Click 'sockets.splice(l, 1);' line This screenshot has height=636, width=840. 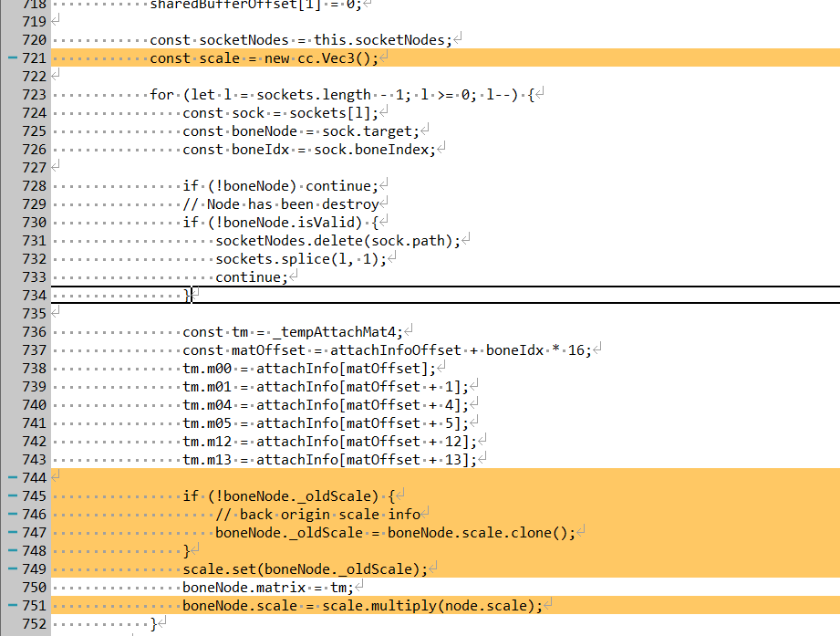click(301, 259)
